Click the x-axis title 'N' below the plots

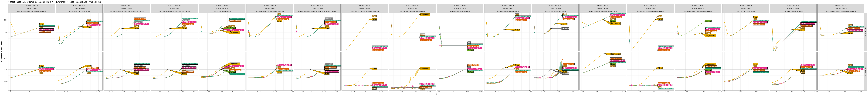point(436,94)
